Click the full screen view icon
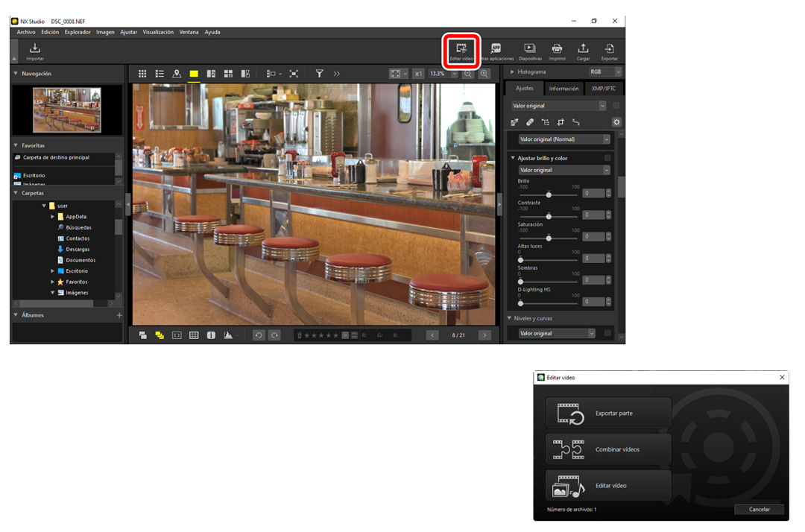The width and height of the screenshot is (805, 532). pyautogui.click(x=294, y=74)
